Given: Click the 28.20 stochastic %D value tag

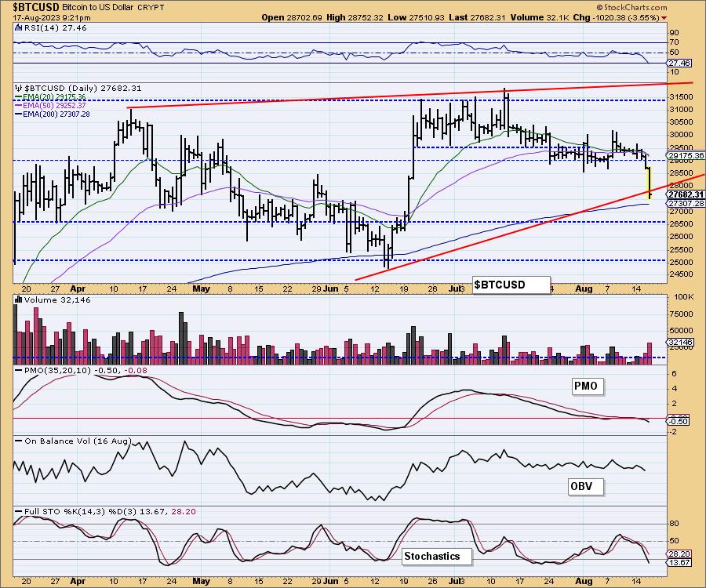Looking at the screenshot, I should click(679, 554).
